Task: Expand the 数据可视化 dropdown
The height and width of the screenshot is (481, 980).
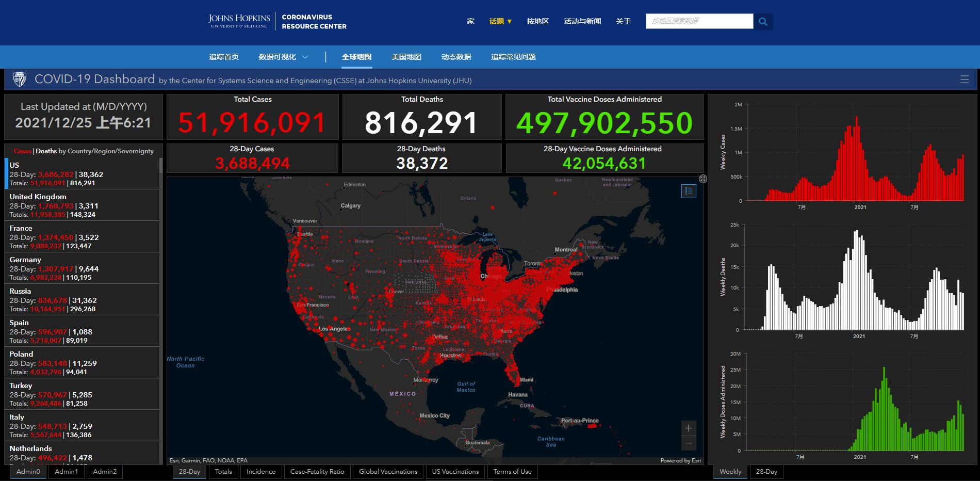Action: [283, 57]
